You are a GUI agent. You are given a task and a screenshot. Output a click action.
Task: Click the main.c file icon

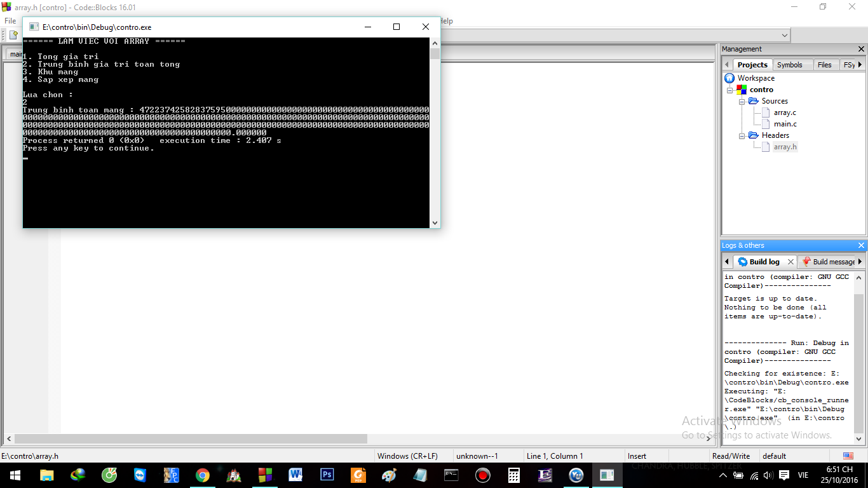(x=765, y=124)
